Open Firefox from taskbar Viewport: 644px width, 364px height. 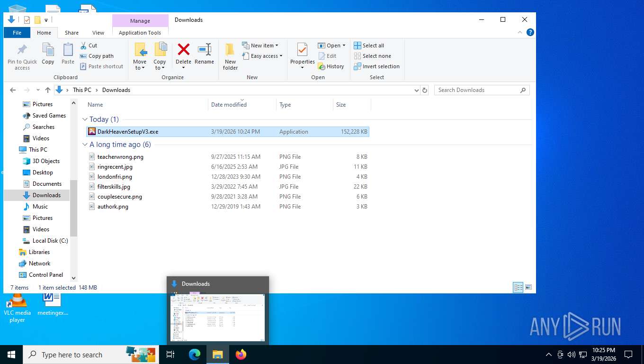[241, 355]
